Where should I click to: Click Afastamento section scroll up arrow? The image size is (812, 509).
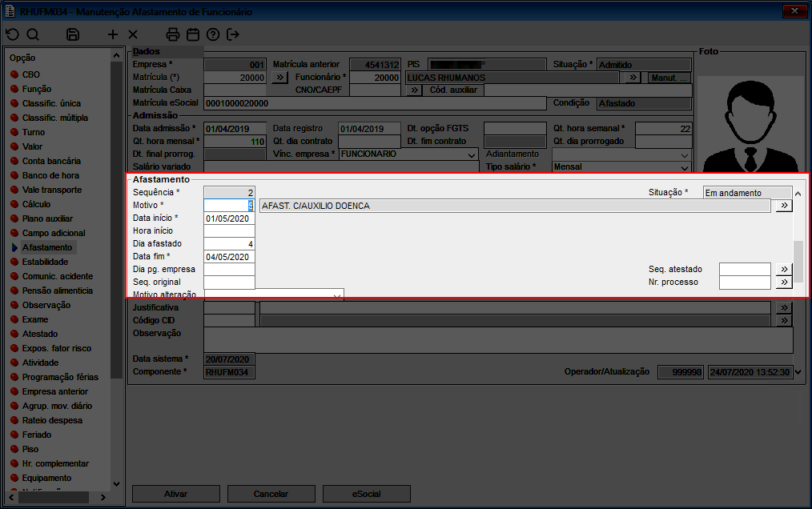[x=798, y=194]
